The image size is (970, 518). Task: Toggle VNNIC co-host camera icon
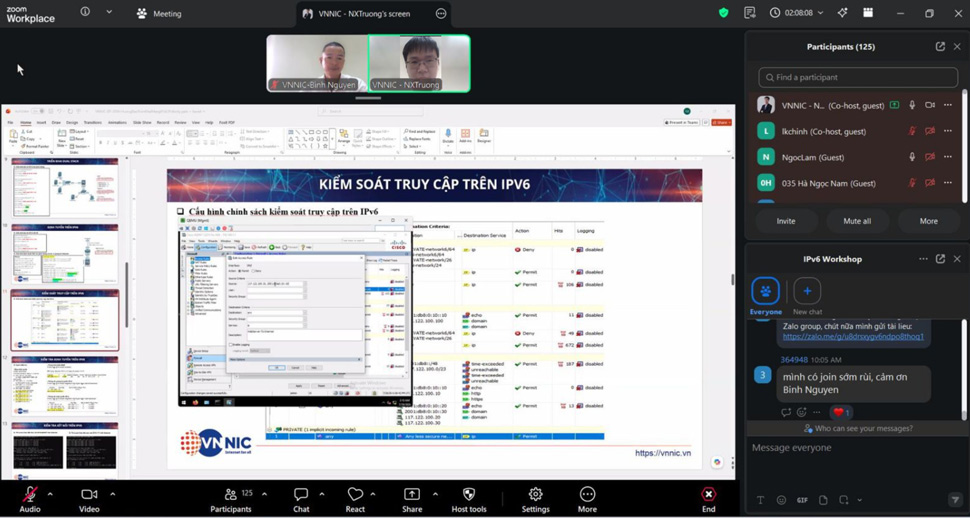point(930,105)
